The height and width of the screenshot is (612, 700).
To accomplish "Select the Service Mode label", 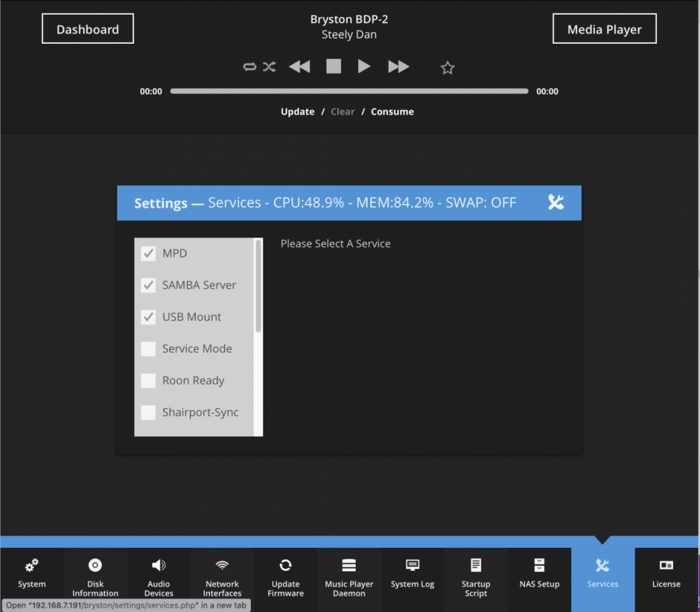I will [197, 349].
